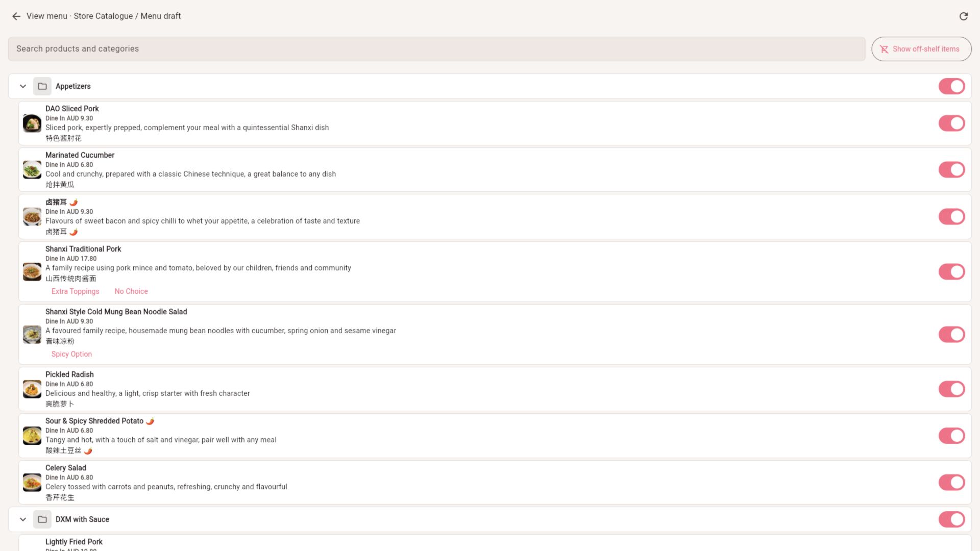980x551 pixels.
Task: Select the Pickled Radish dish image
Action: (32, 389)
